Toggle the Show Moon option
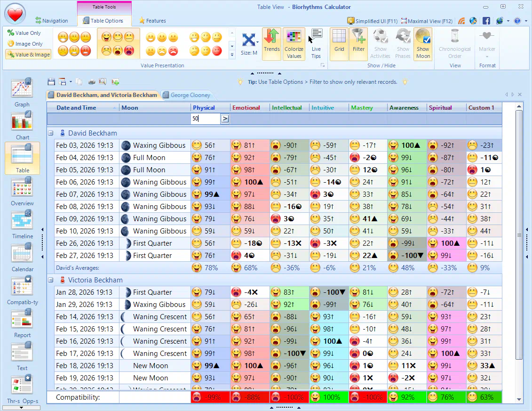Screen dimensions: 532x411 click(423, 44)
